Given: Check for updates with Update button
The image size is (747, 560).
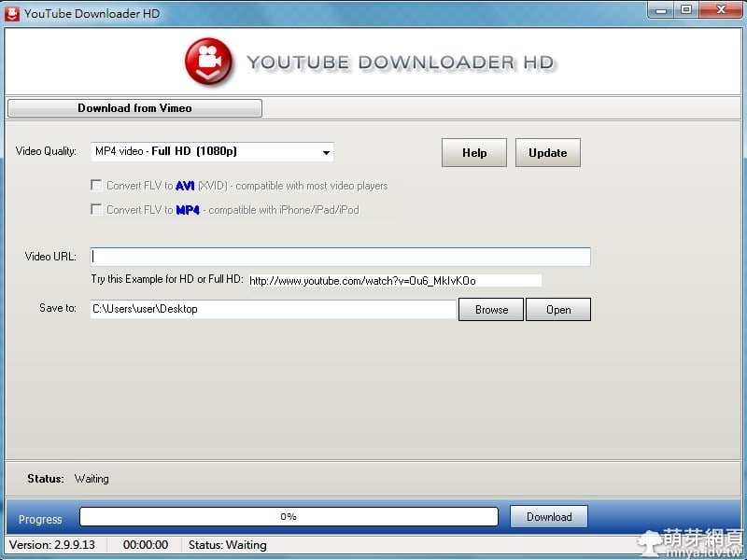Looking at the screenshot, I should 548,153.
